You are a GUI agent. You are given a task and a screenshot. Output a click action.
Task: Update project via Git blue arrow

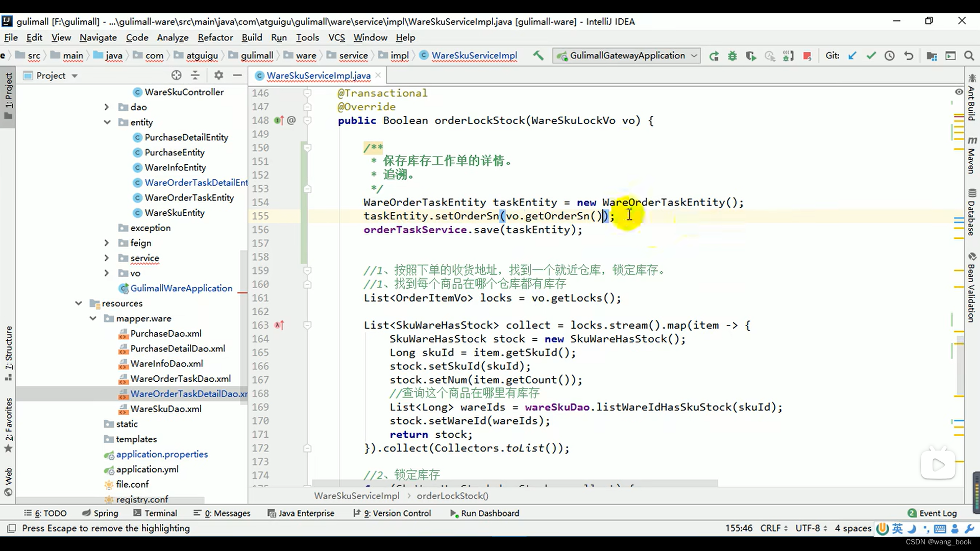pyautogui.click(x=852, y=56)
